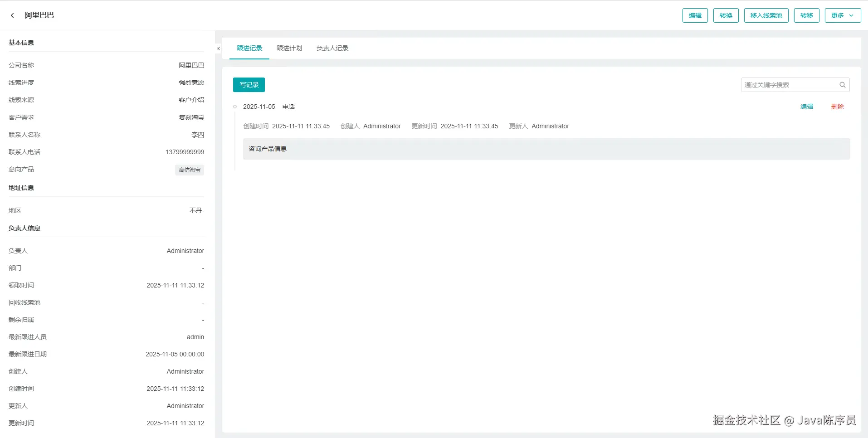Click the 不丹- region value

pyautogui.click(x=197, y=210)
